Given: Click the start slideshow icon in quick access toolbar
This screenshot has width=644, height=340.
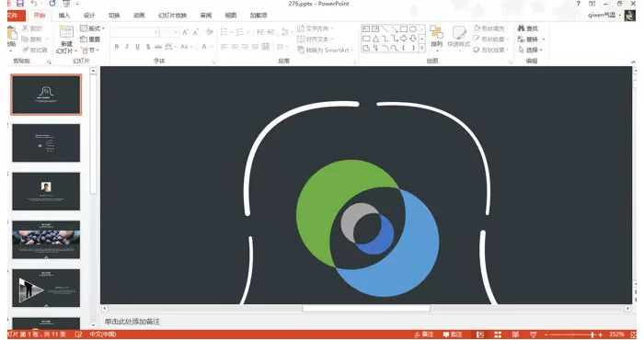Looking at the screenshot, I should coord(65,4).
